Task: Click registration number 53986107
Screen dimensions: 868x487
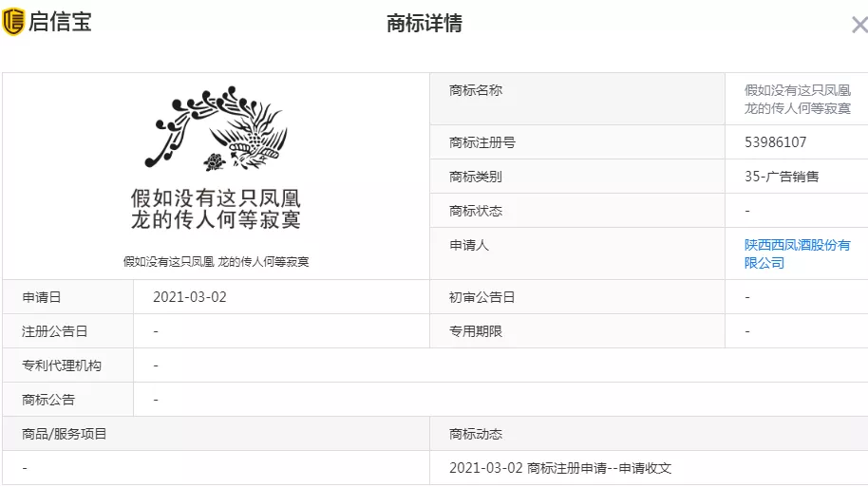Action: click(775, 142)
